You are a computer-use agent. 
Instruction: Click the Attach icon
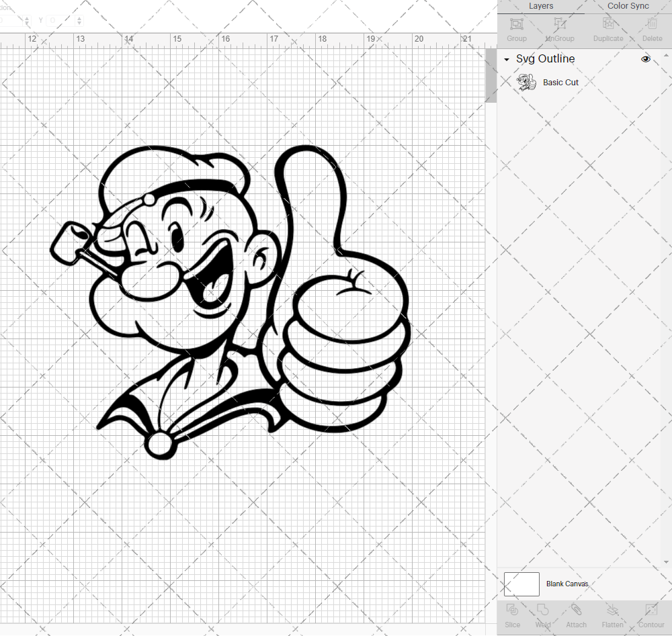(x=576, y=615)
